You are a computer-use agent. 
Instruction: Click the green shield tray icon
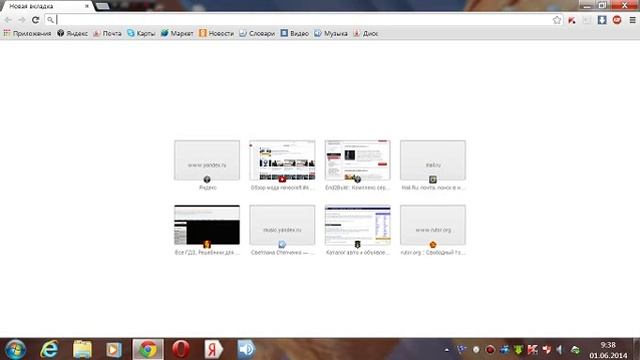coord(518,350)
